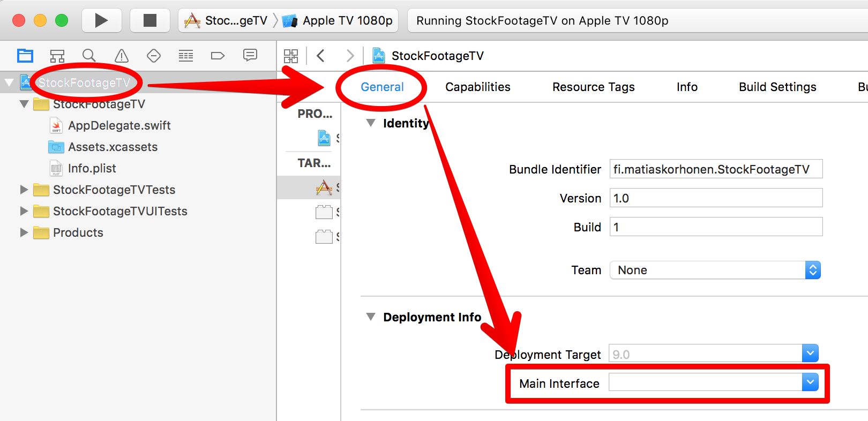
Task: Open the Main Interface dropdown arrow
Action: (x=810, y=382)
